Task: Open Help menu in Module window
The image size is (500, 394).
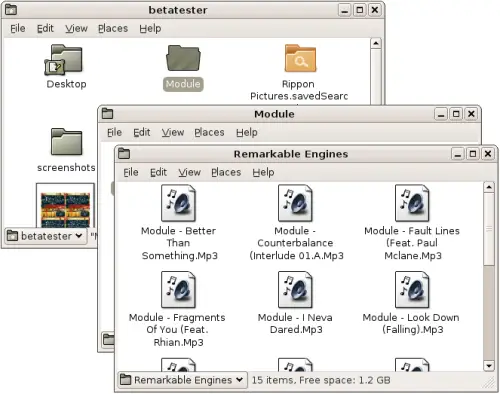Action: point(247,132)
